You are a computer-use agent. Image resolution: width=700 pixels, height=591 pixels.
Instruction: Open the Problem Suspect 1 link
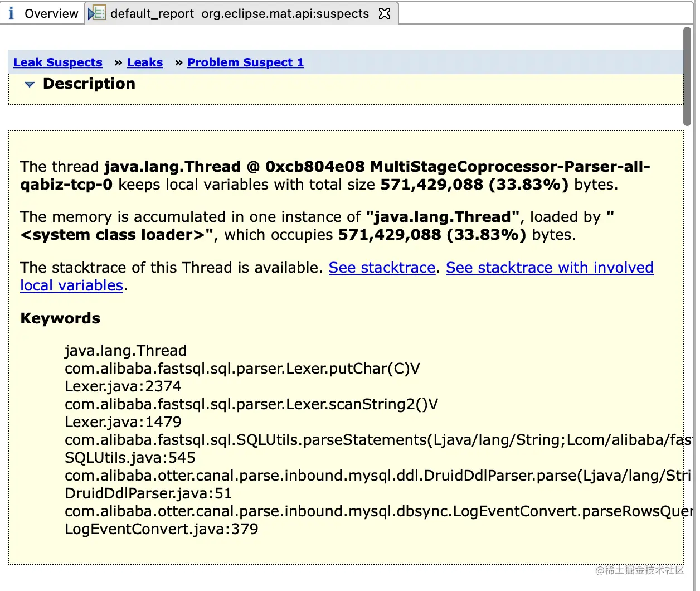(246, 62)
